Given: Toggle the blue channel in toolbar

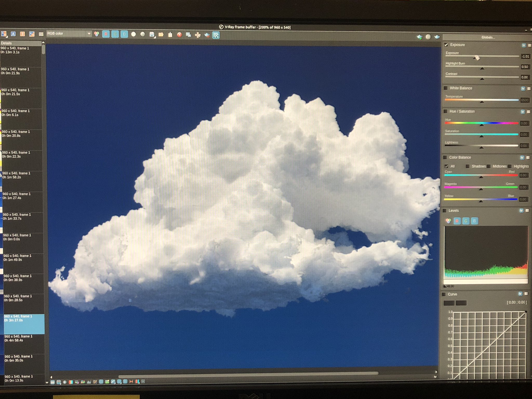Looking at the screenshot, I should pos(124,34).
